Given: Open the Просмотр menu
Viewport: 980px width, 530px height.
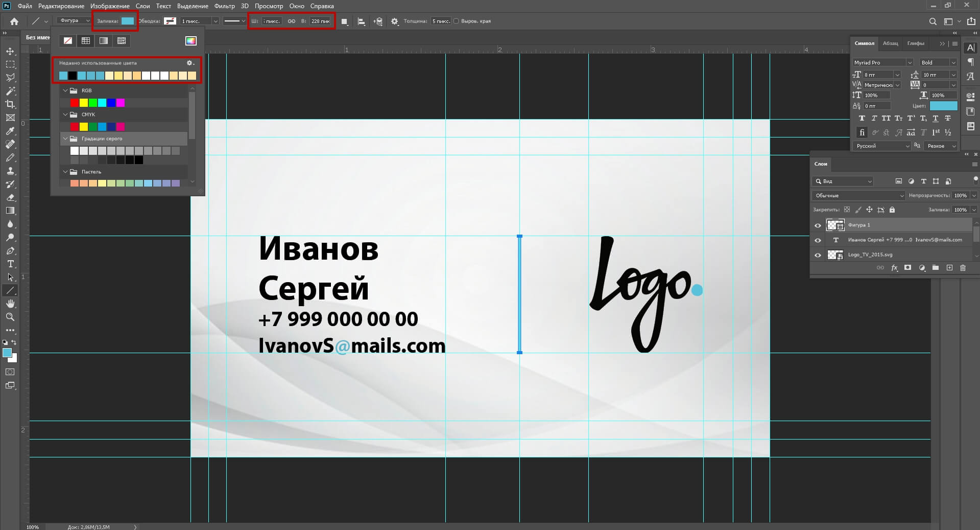Looking at the screenshot, I should 269,6.
